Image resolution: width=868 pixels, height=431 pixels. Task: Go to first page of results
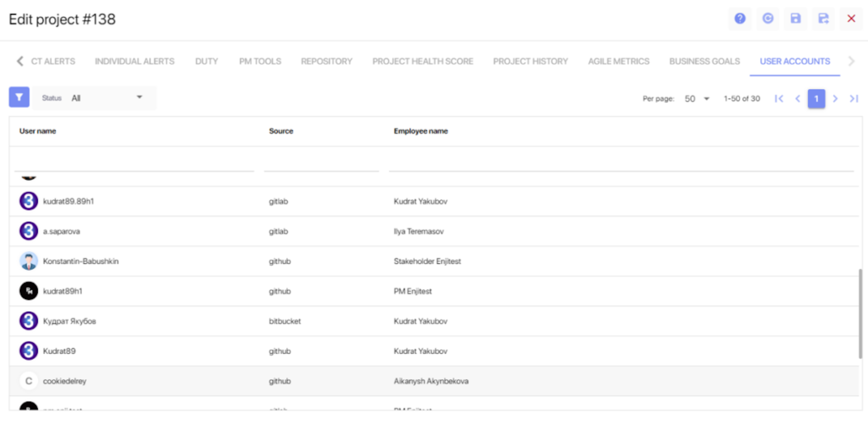coord(779,99)
